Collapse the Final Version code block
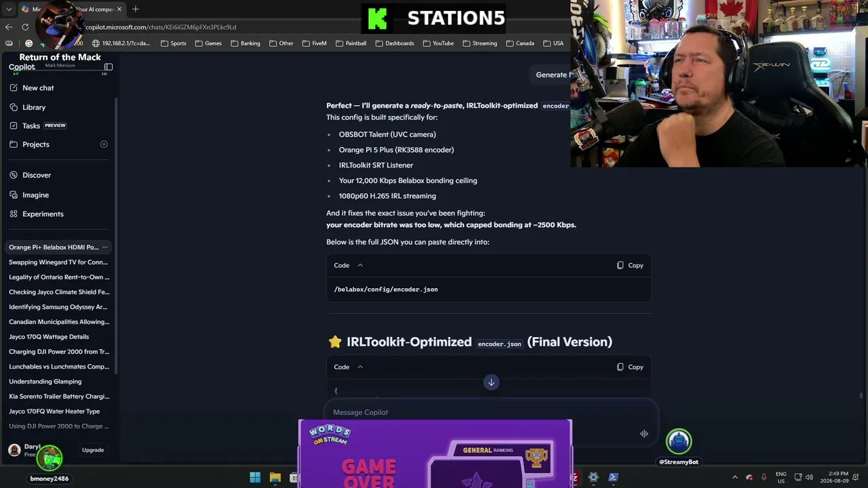This screenshot has height=488, width=868. [360, 367]
